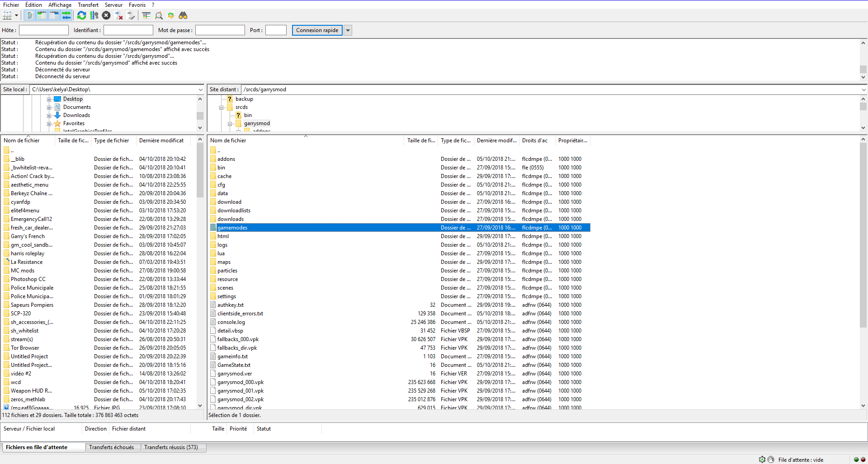The width and height of the screenshot is (868, 464).
Task: Click the process transfer queue icon
Action: pos(94,15)
